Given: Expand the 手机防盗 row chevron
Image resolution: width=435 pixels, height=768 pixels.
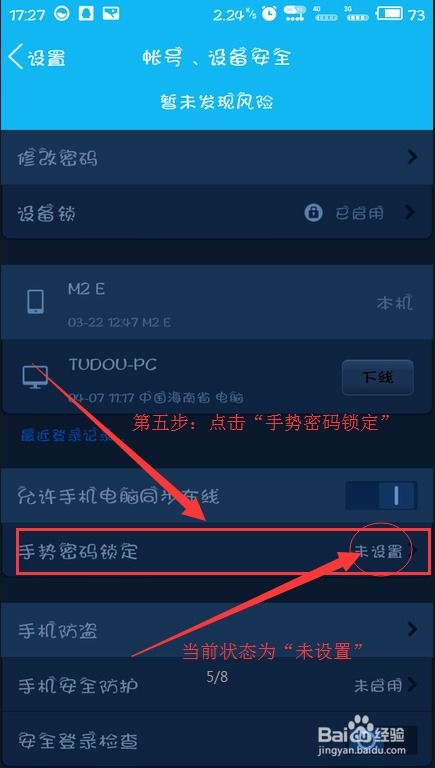Looking at the screenshot, I should tap(412, 629).
